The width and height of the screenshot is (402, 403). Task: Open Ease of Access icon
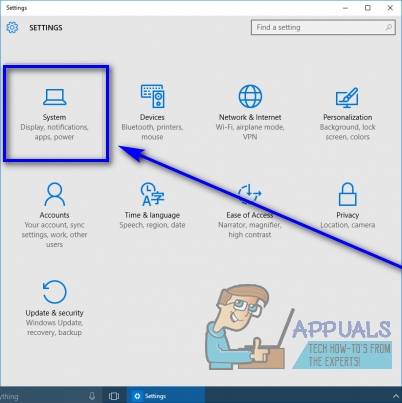[250, 194]
